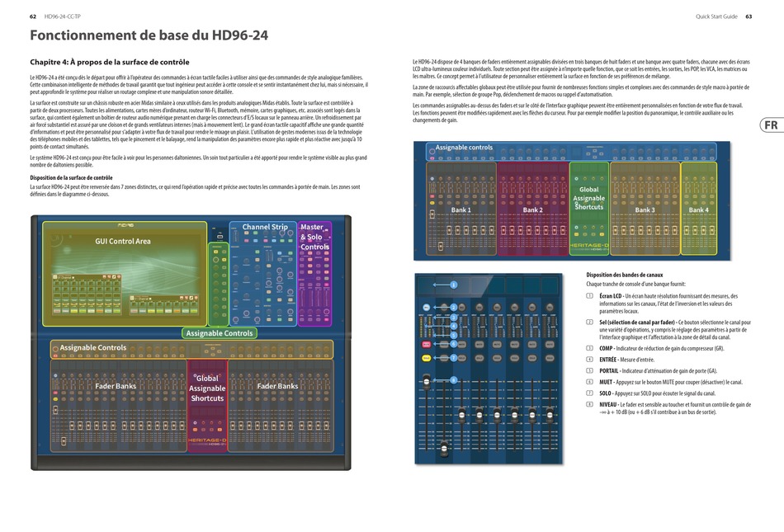Click the 'Bank 3' label
The image size is (784, 532).
(645, 210)
